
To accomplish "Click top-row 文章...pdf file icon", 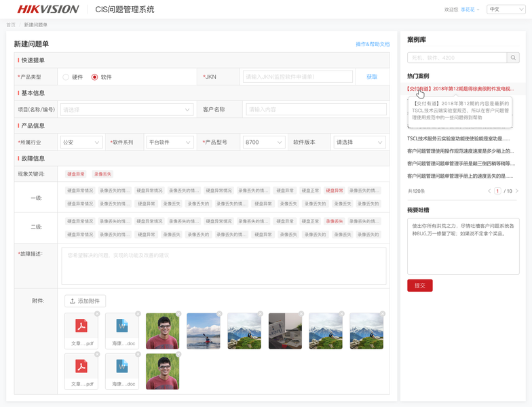I will [x=81, y=326].
